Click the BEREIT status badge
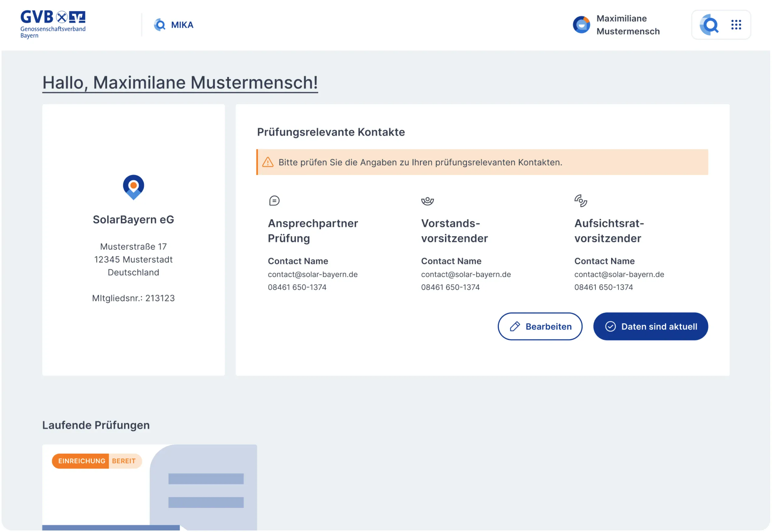 click(125, 461)
